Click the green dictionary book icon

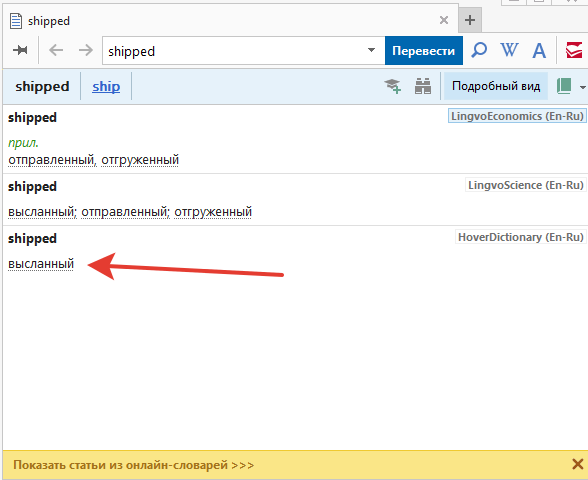coord(564,86)
